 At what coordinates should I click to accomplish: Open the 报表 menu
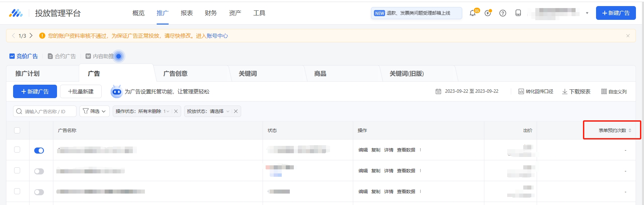187,13
